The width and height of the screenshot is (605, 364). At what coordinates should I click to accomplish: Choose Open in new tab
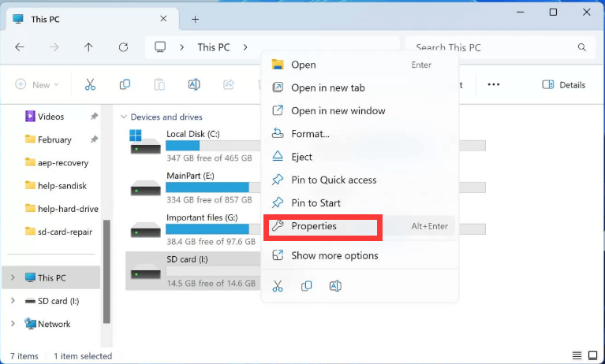[360, 88]
